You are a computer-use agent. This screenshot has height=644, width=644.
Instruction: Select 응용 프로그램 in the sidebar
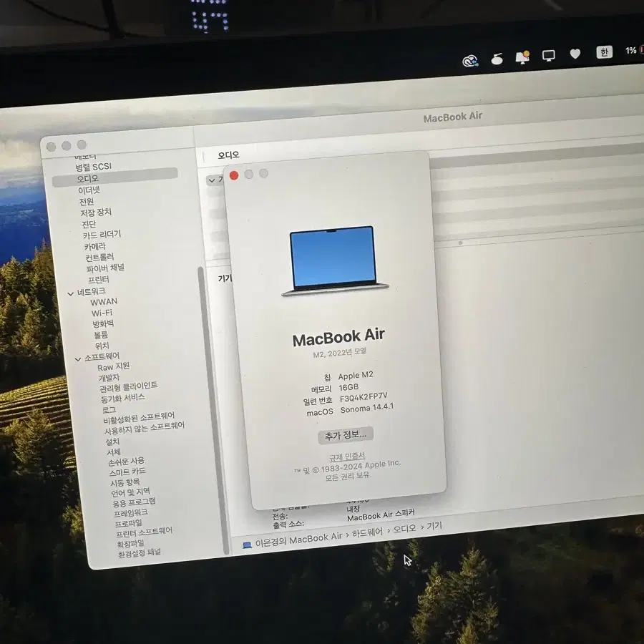[x=134, y=502]
